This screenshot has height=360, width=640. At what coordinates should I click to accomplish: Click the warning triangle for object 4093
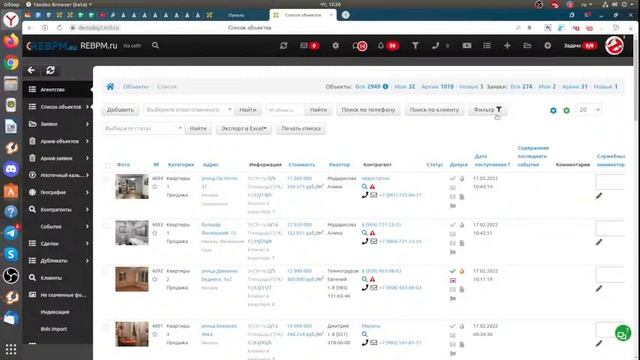(x=372, y=233)
